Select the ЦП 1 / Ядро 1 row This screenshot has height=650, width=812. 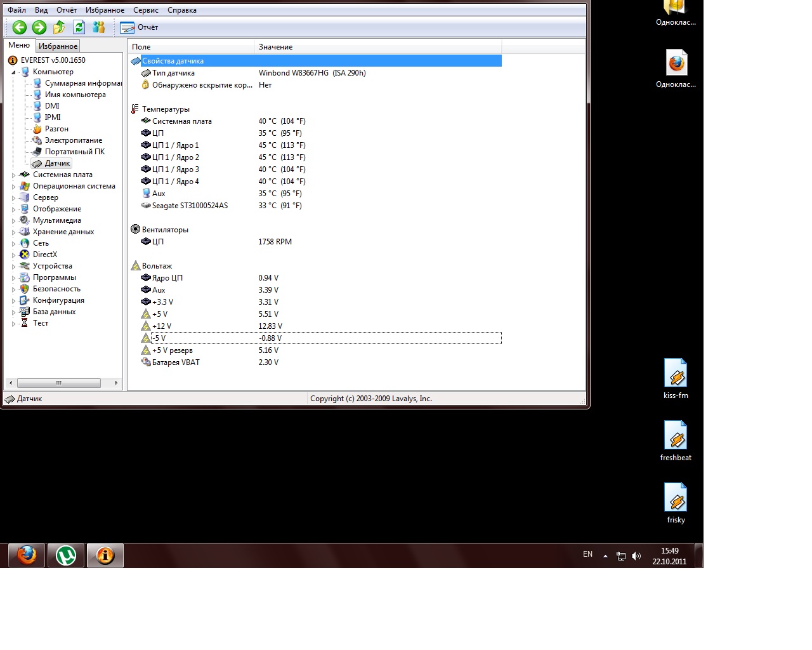click(315, 145)
